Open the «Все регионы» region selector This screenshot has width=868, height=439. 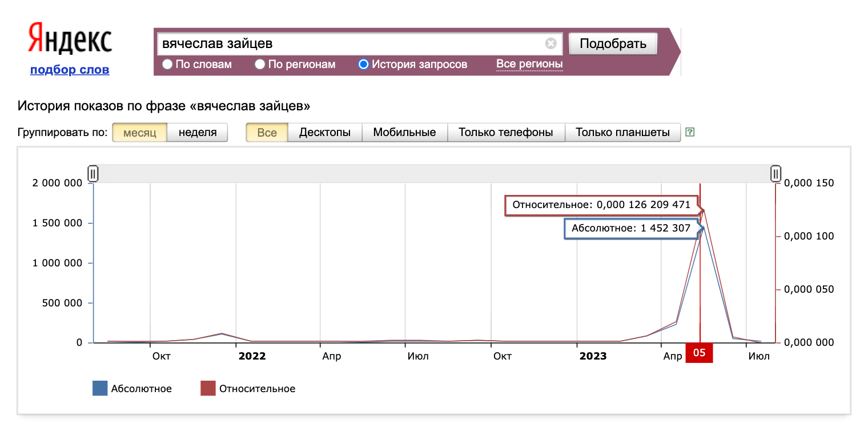(x=529, y=64)
